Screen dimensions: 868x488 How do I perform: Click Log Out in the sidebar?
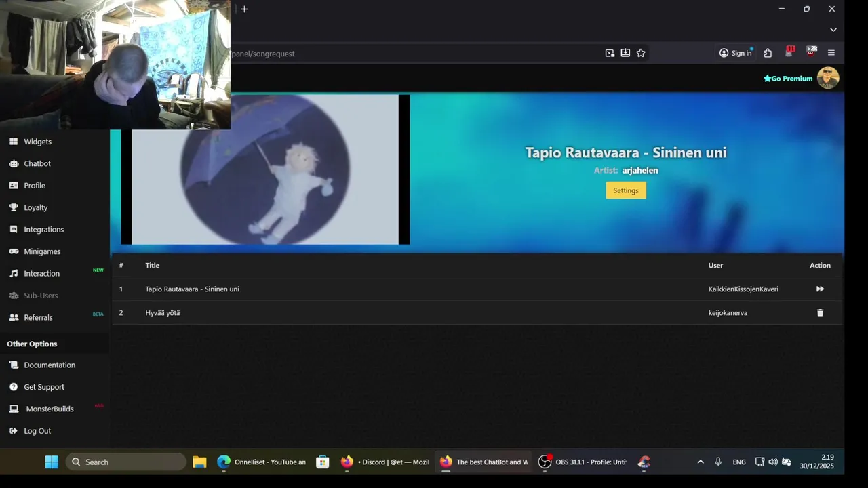pos(37,431)
